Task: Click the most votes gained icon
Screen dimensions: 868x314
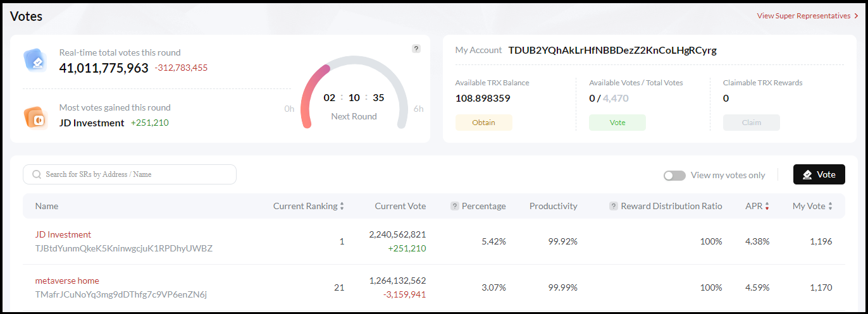Action: coord(35,117)
